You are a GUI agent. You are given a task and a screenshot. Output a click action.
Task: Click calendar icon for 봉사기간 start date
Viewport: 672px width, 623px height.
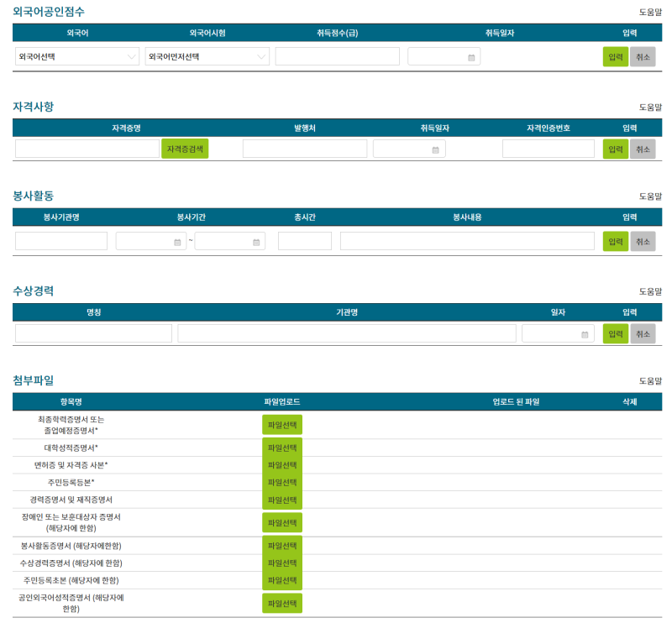[177, 242]
